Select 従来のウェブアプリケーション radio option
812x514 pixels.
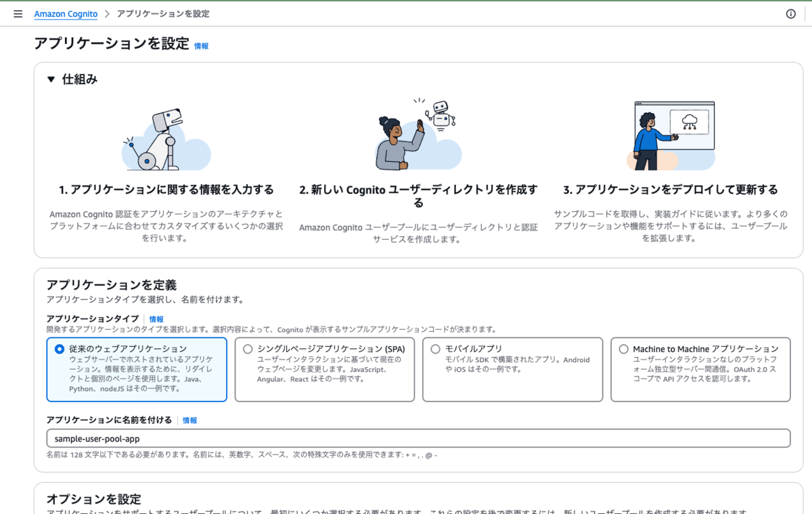(x=60, y=349)
